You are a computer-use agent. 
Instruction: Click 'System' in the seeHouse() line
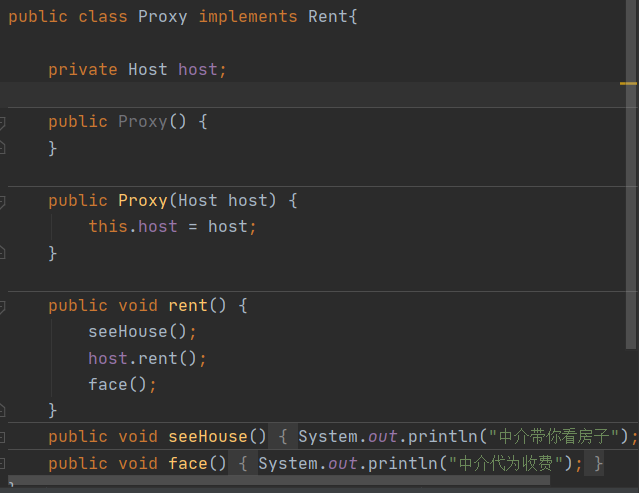(x=328, y=437)
